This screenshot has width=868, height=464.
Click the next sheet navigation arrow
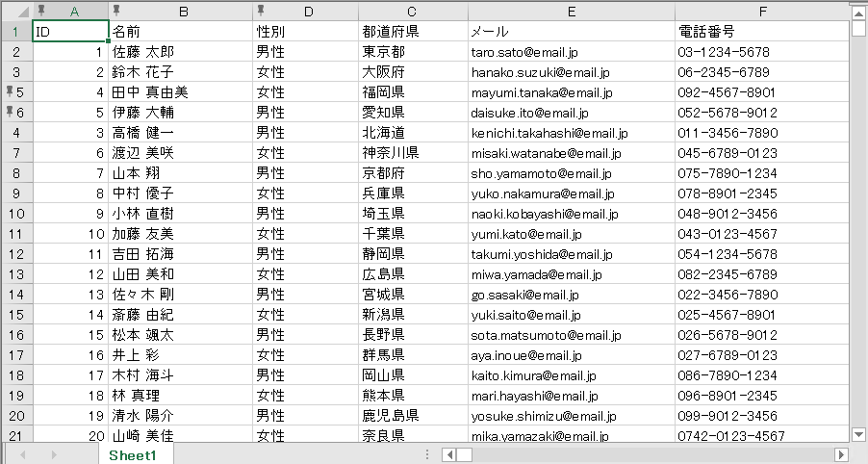click(54, 455)
